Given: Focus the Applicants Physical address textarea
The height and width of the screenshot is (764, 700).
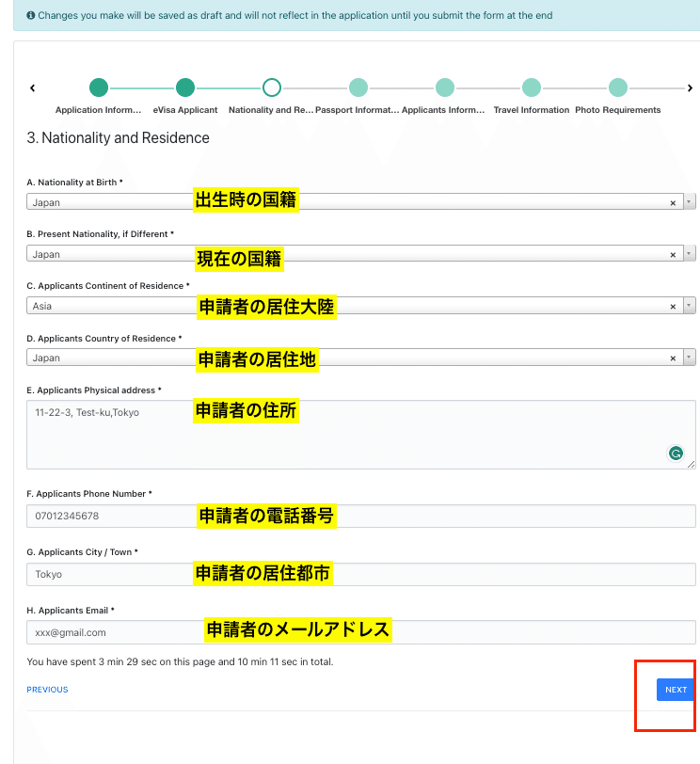Looking at the screenshot, I should point(361,435).
